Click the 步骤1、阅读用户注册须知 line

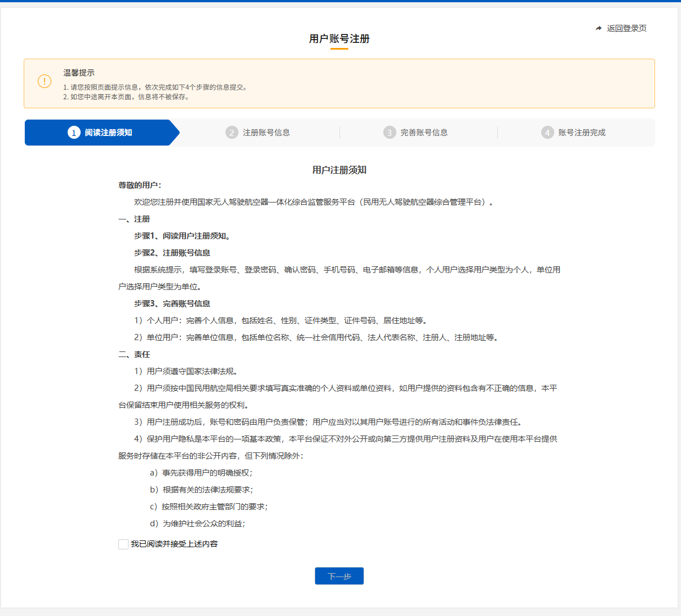point(182,236)
